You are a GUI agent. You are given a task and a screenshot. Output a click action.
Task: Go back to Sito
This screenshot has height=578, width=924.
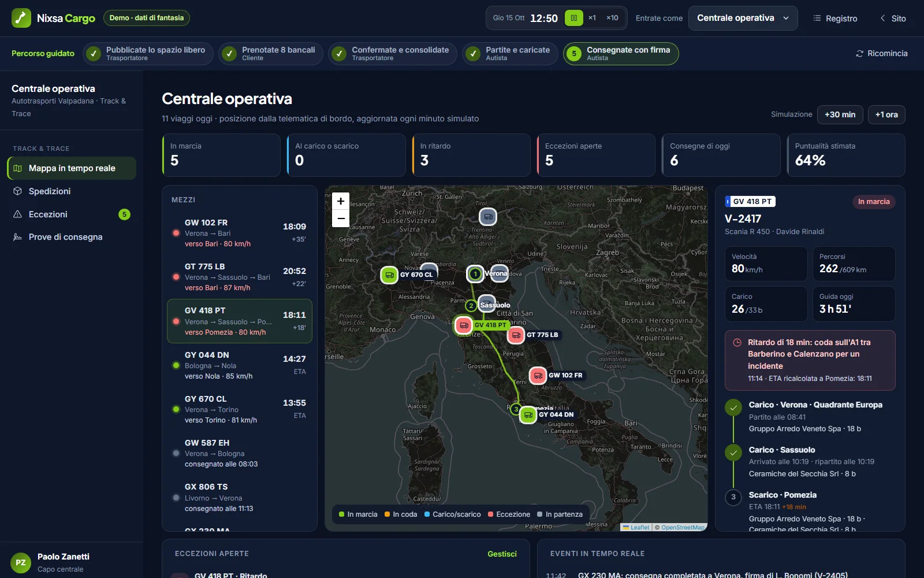pyautogui.click(x=893, y=18)
